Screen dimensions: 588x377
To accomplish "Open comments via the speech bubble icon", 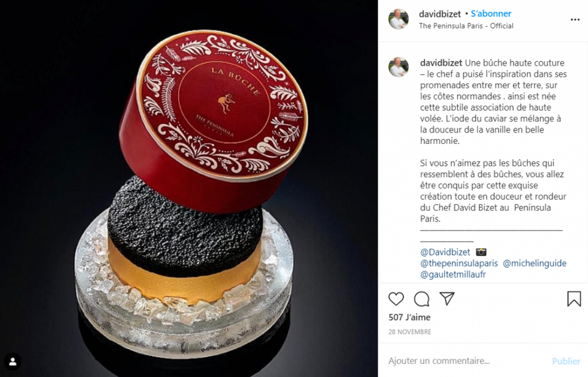I will 421,299.
